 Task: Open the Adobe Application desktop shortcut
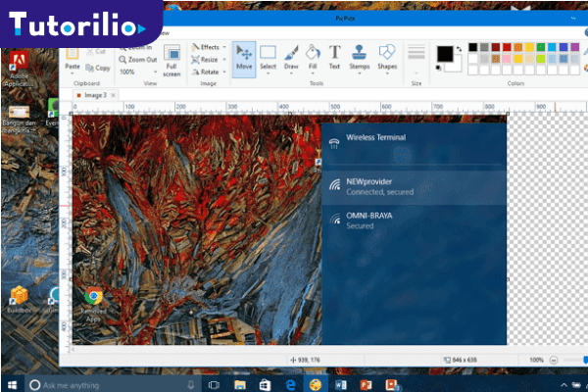point(19,70)
